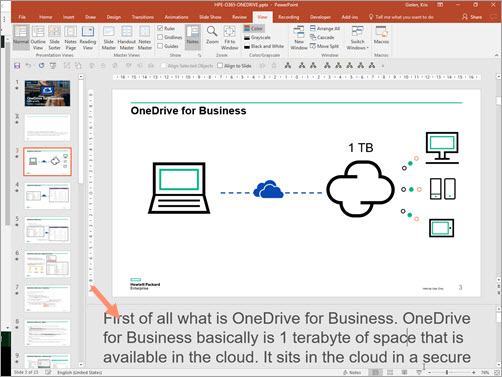Enable the Guides checkbox
Viewport: 502px width, 377px height.
point(160,46)
